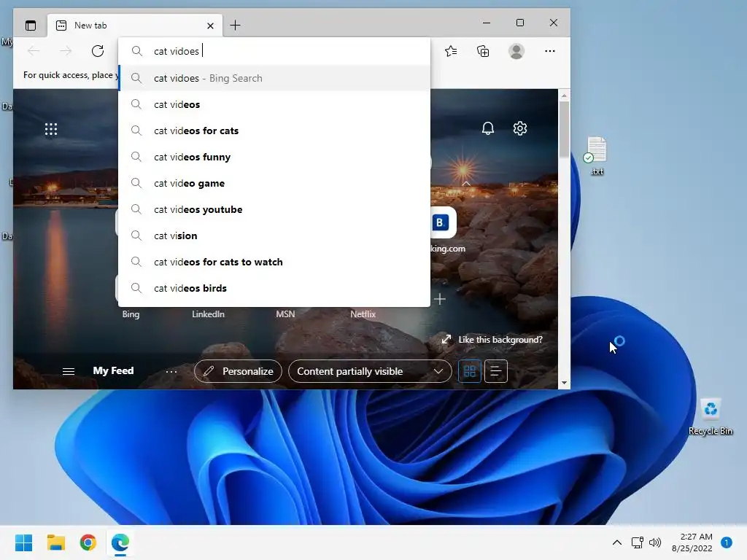Viewport: 747px width, 560px height.
Task: Open the notification count badge
Action: tap(727, 542)
